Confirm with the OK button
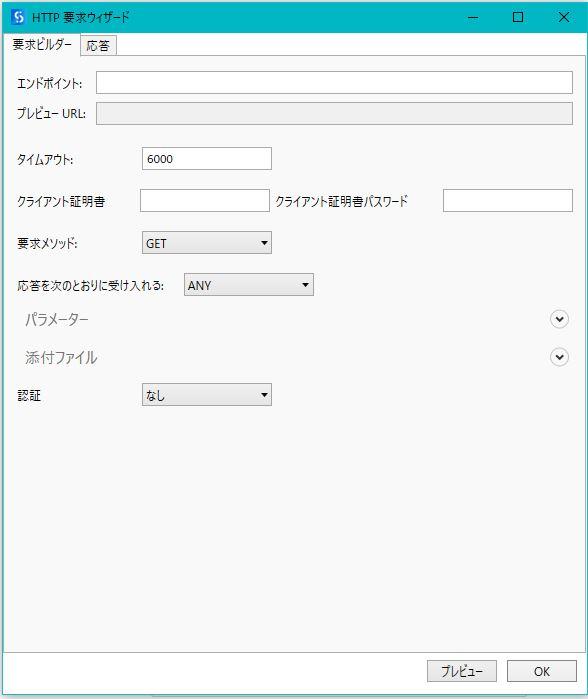Viewport: 588px width, 699px height. tap(542, 671)
